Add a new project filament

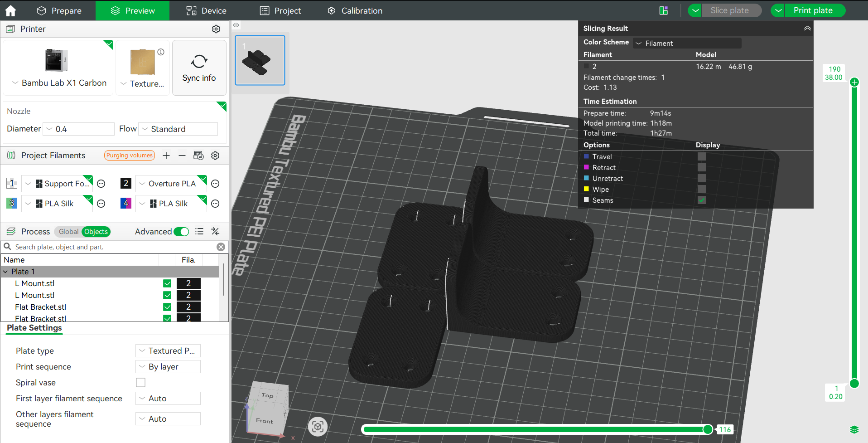point(166,156)
